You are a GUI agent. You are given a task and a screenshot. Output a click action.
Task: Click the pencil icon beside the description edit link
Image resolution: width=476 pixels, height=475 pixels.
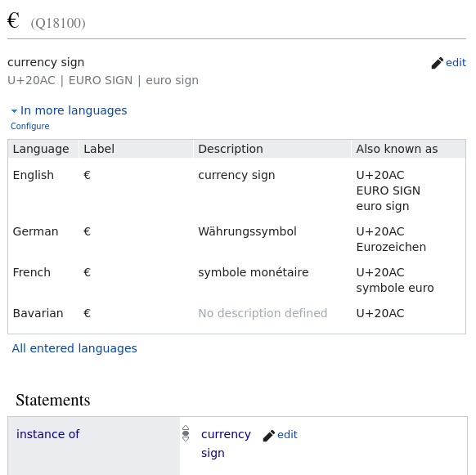[437, 63]
